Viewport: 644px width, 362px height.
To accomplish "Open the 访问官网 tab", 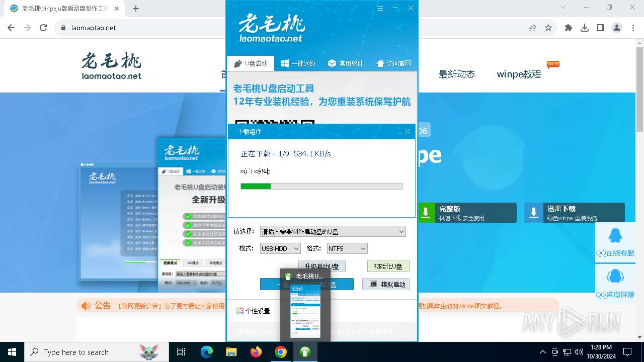I will coord(393,63).
